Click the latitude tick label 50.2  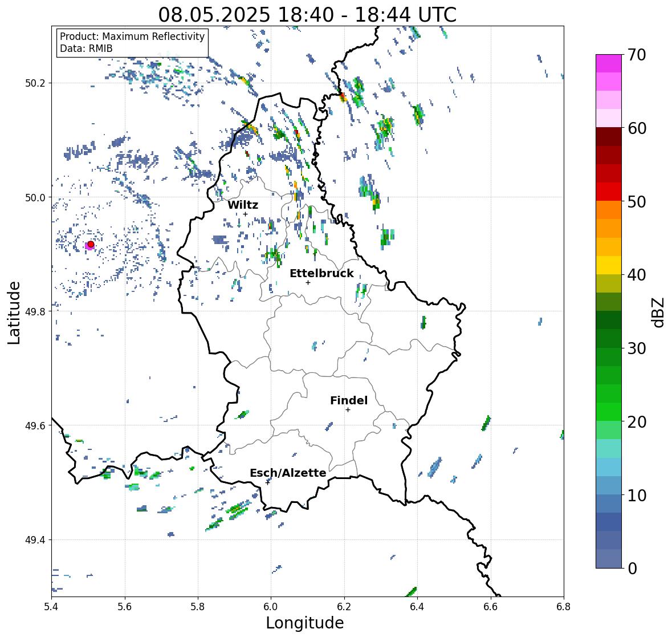click(x=35, y=83)
